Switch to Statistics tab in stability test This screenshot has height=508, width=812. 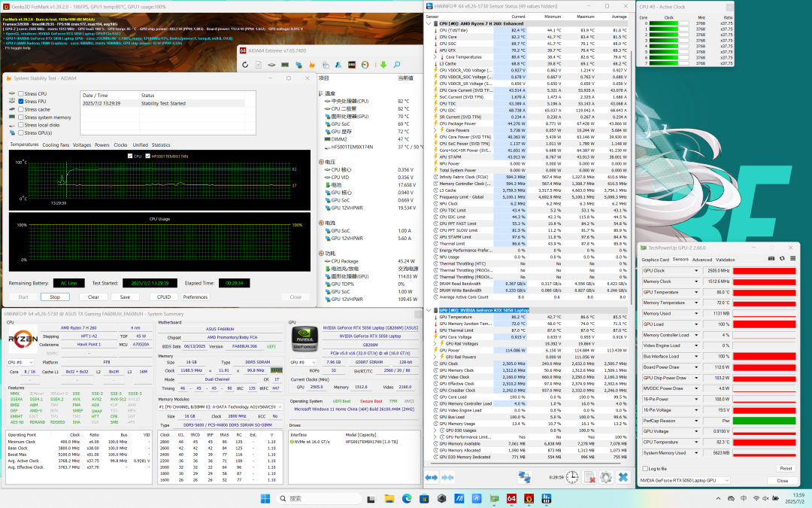coord(161,145)
